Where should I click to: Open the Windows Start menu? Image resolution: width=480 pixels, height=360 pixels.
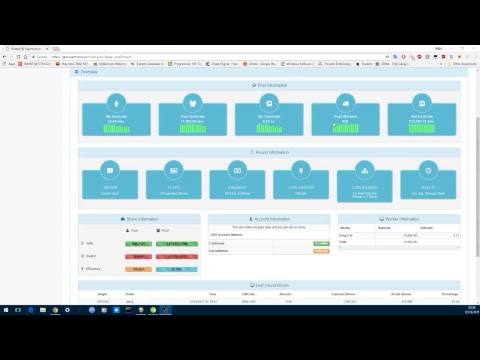[6, 310]
